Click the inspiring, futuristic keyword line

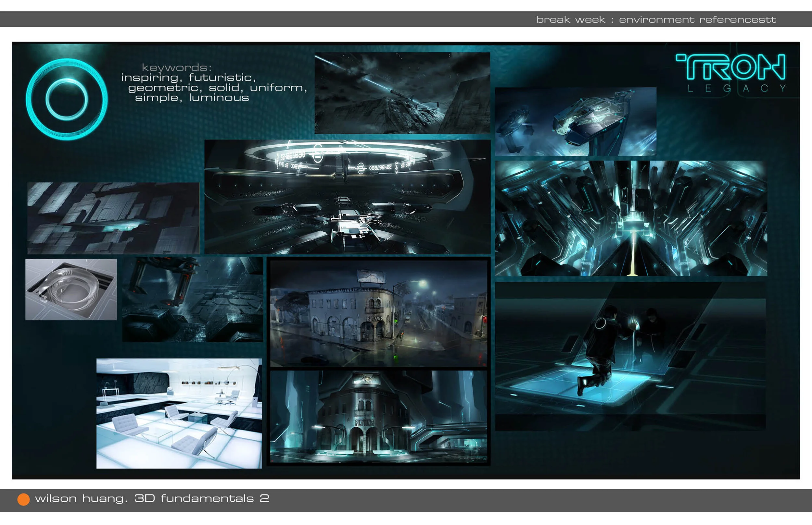pos(188,78)
